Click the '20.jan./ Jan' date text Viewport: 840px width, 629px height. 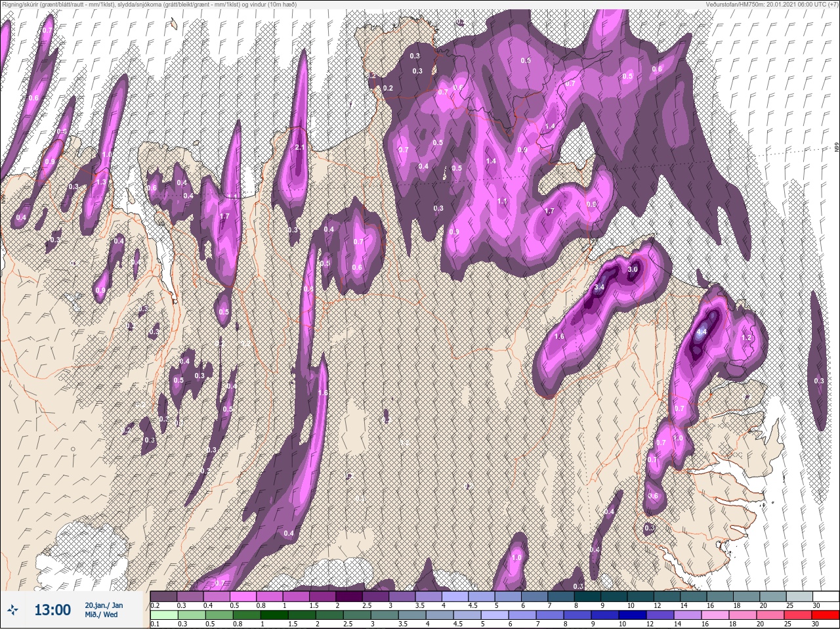click(104, 605)
